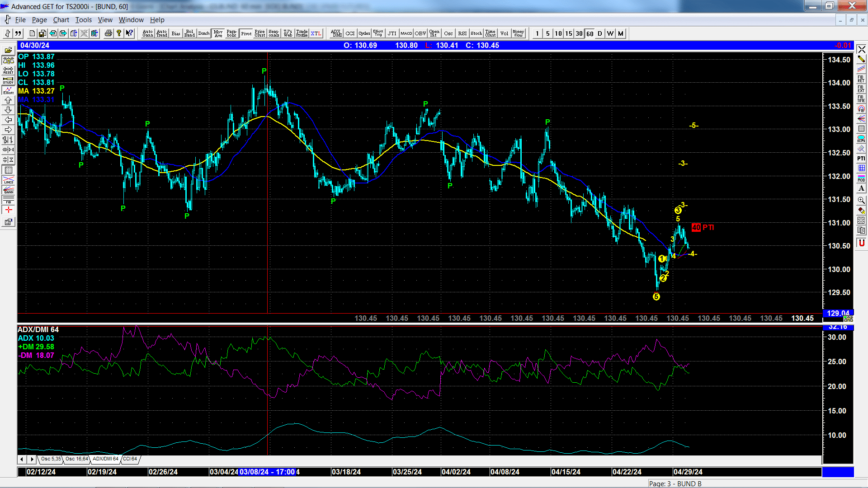
Task: Toggle the Pivot markers
Action: tap(246, 33)
